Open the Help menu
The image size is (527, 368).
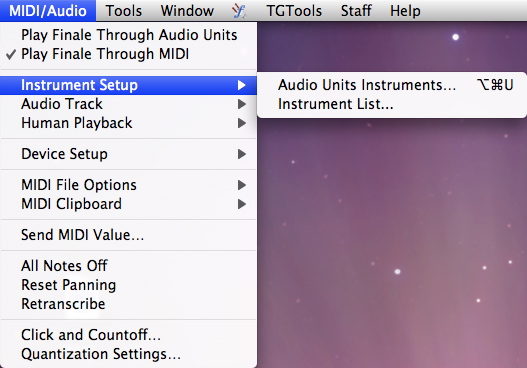(x=405, y=11)
